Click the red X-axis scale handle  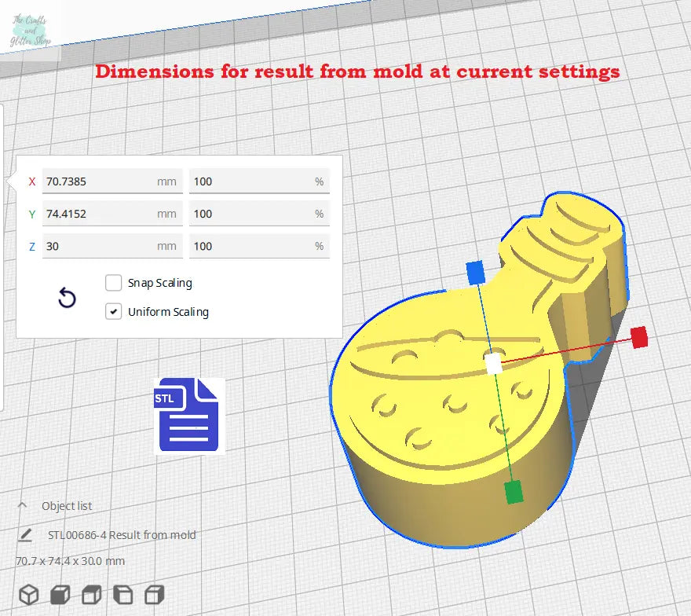(x=639, y=337)
